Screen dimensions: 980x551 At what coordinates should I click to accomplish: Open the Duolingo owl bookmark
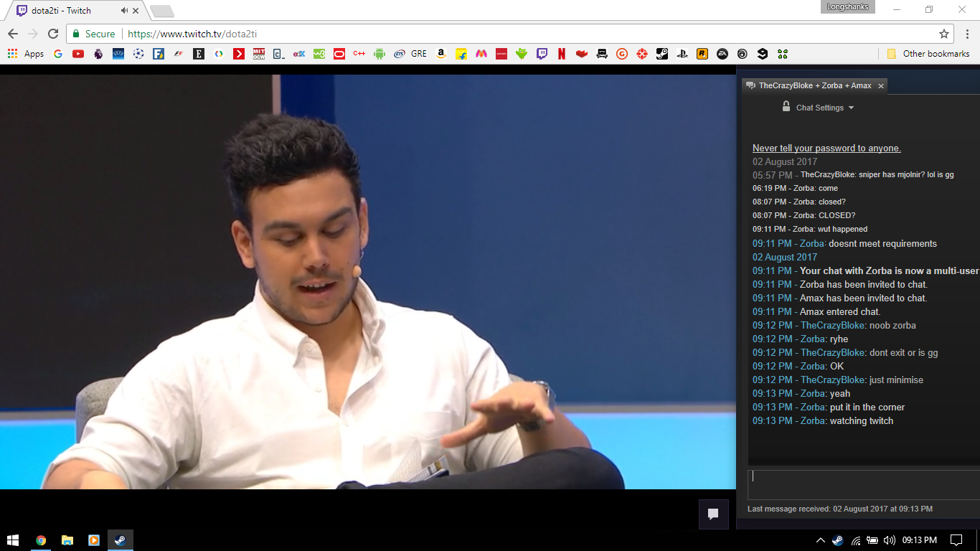[522, 54]
